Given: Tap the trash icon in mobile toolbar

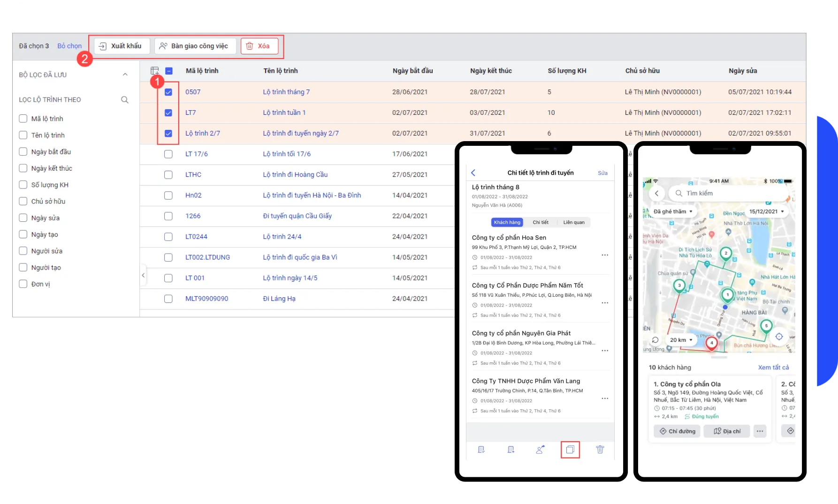Looking at the screenshot, I should tap(600, 450).
